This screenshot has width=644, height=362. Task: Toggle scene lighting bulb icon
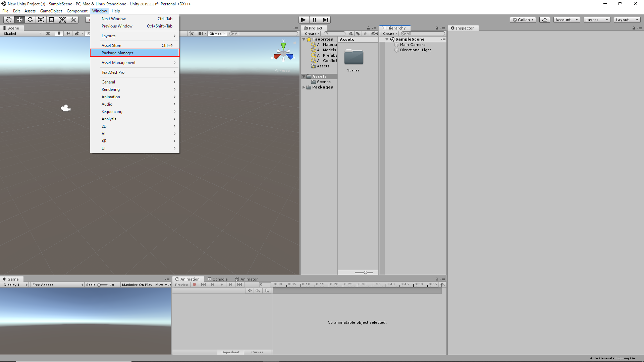tap(59, 34)
